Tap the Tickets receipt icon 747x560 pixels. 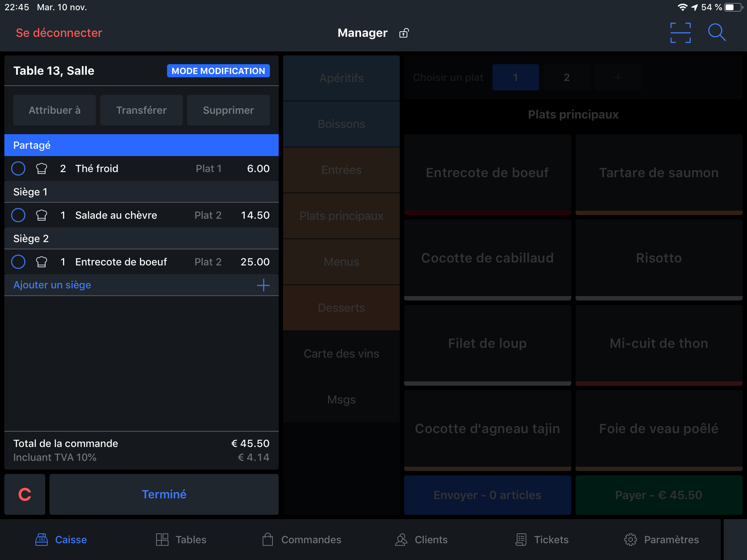point(521,540)
